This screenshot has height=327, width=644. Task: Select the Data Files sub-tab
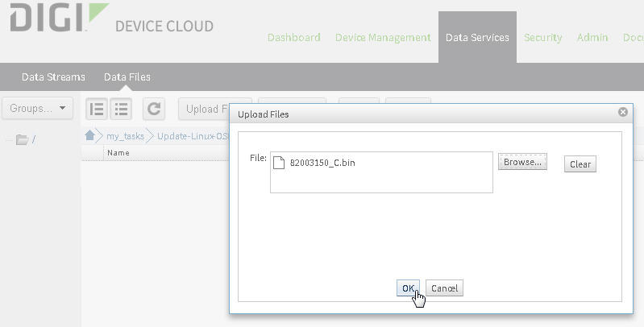(127, 77)
